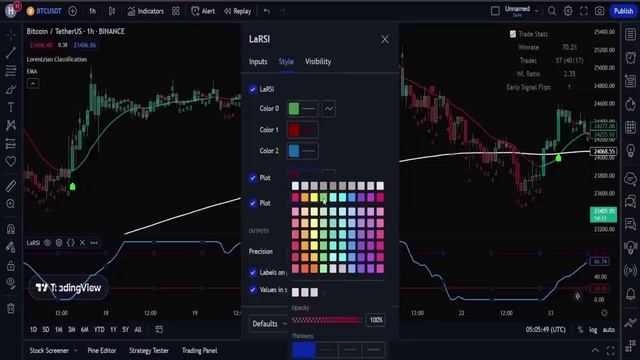Toggle log scale
Image resolution: width=640 pixels, height=360 pixels.
593,330
